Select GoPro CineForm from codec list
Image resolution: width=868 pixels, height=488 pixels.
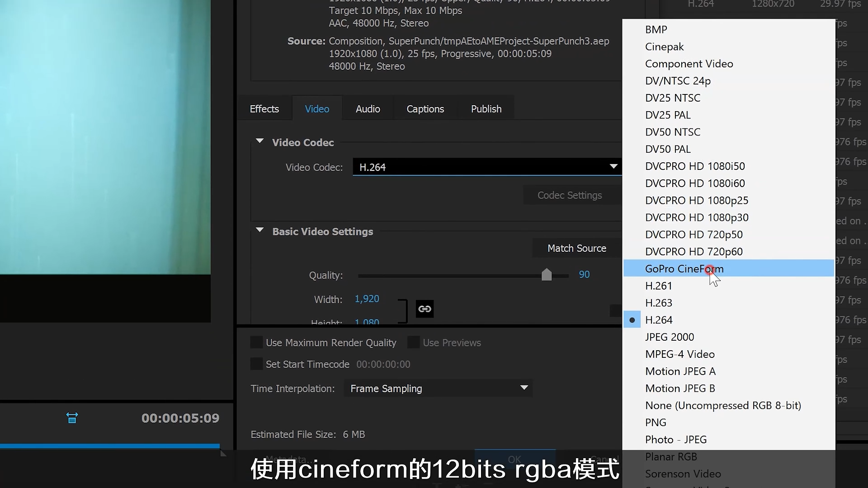pos(684,269)
